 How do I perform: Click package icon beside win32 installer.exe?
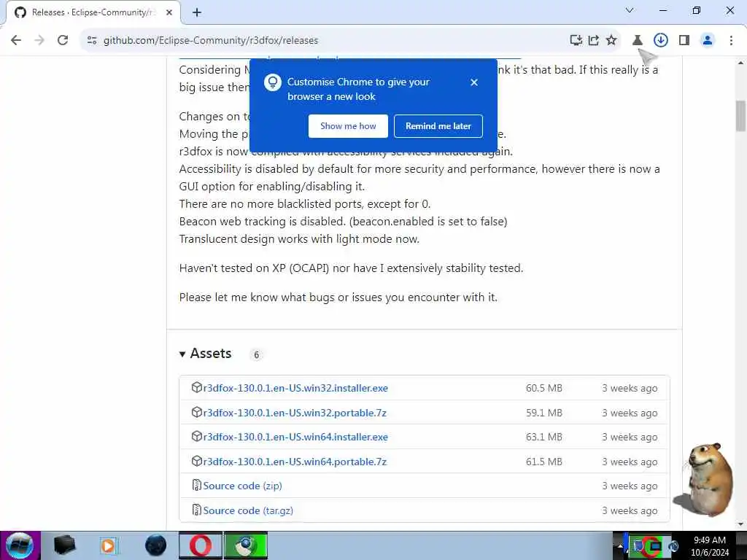pos(197,388)
